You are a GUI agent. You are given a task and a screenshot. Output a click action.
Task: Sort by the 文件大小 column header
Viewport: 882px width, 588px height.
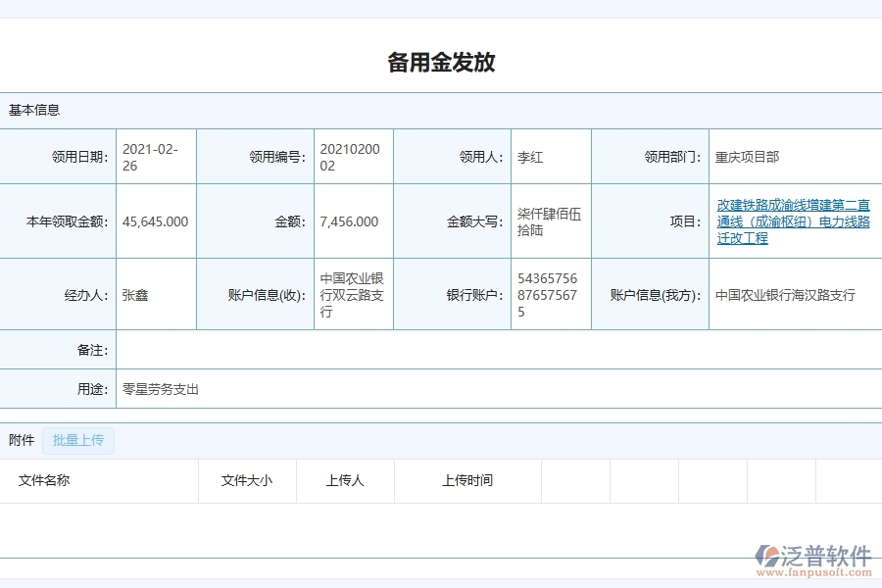[x=246, y=481]
